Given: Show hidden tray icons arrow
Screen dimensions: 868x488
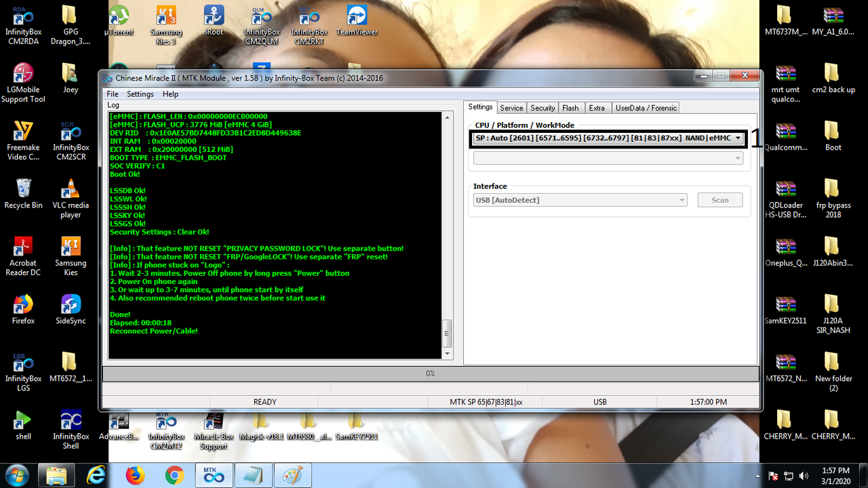Looking at the screenshot, I should (x=759, y=476).
